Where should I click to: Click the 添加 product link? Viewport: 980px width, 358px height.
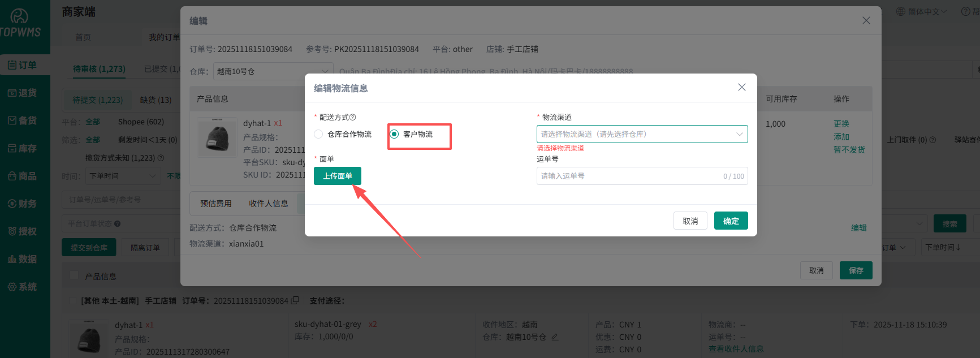click(841, 137)
